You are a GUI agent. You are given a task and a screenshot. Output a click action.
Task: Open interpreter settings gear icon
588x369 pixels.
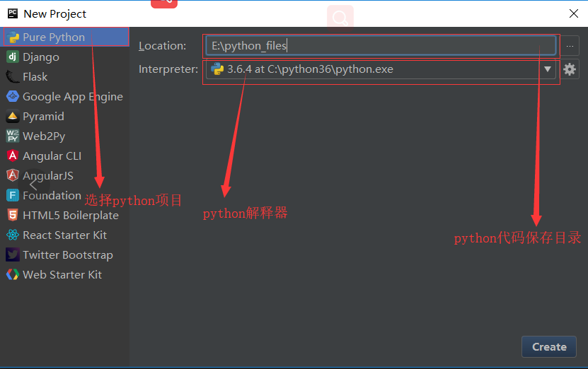(x=570, y=69)
